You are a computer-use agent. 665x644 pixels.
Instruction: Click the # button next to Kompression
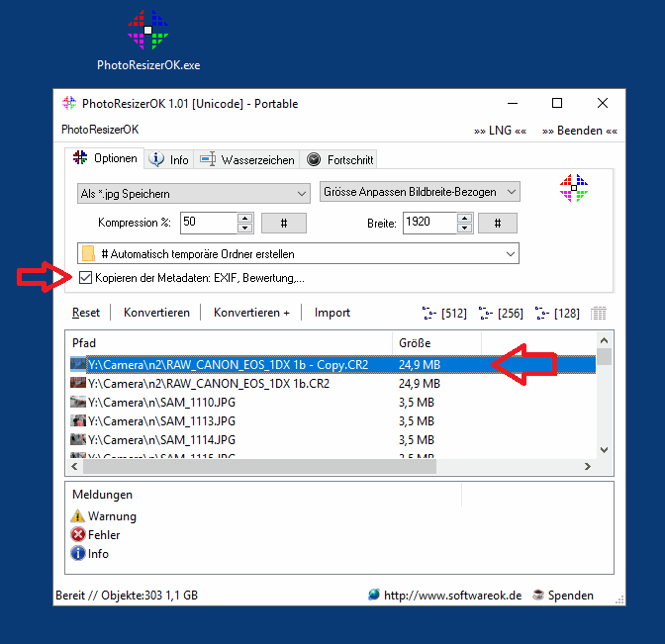[x=284, y=223]
